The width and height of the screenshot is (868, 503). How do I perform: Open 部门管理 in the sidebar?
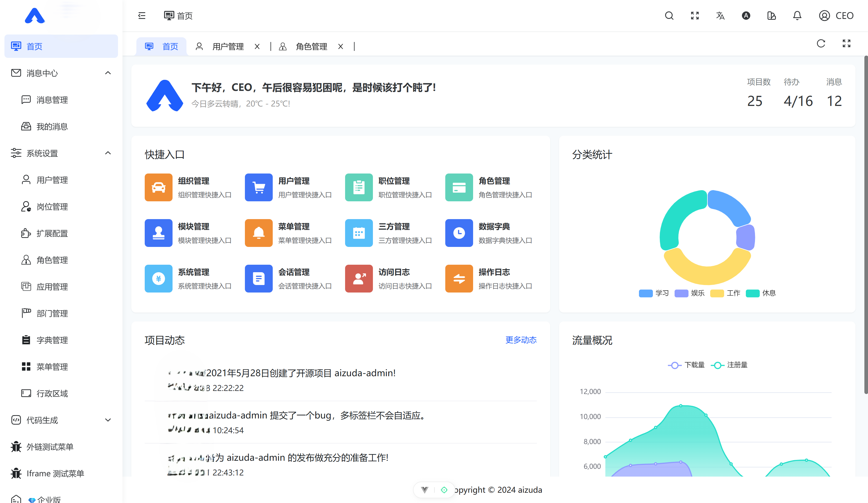[x=61, y=313]
